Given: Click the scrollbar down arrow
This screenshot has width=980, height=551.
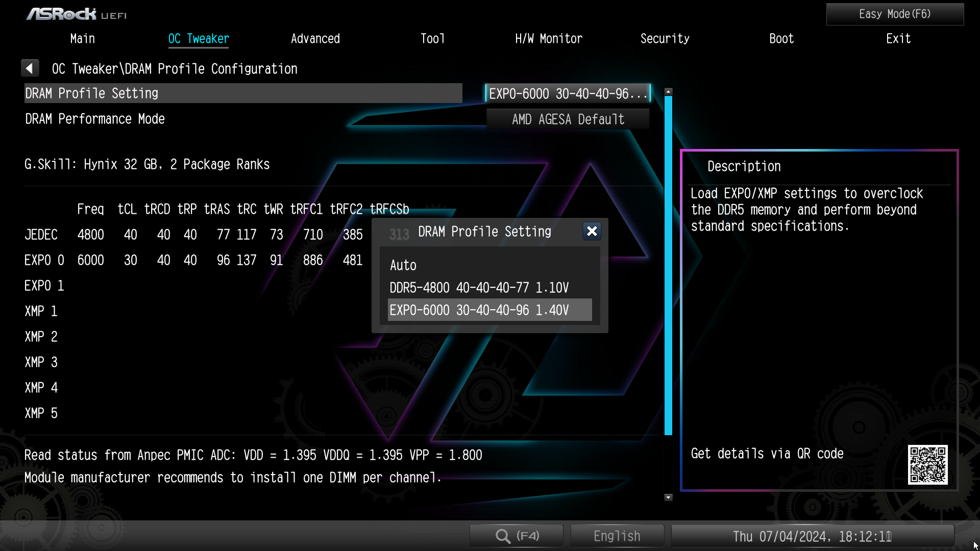Looking at the screenshot, I should [x=668, y=497].
